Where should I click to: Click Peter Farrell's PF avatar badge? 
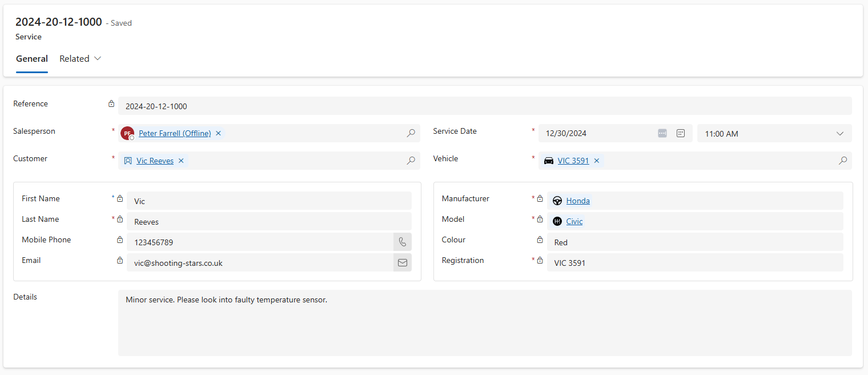click(127, 133)
